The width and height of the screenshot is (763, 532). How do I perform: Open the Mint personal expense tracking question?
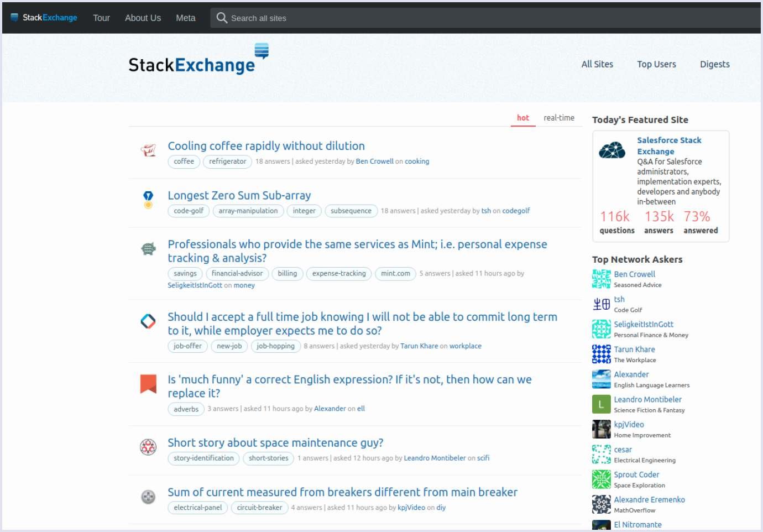[357, 251]
